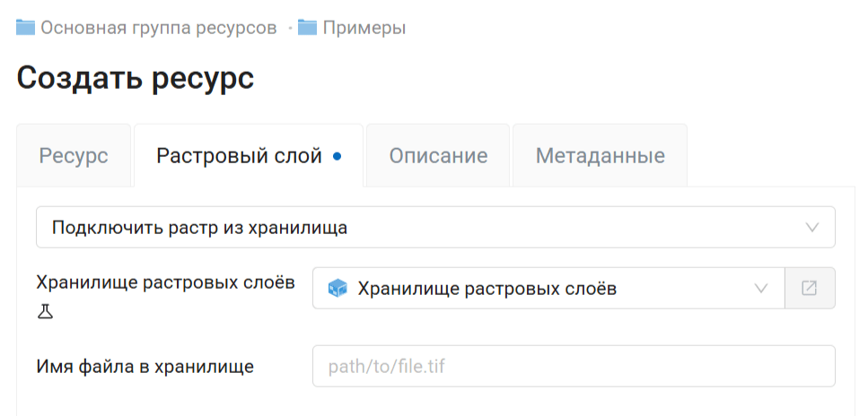The height and width of the screenshot is (416, 868).
Task: Navigate to Примеры breadcrumb link
Action: pos(364,28)
